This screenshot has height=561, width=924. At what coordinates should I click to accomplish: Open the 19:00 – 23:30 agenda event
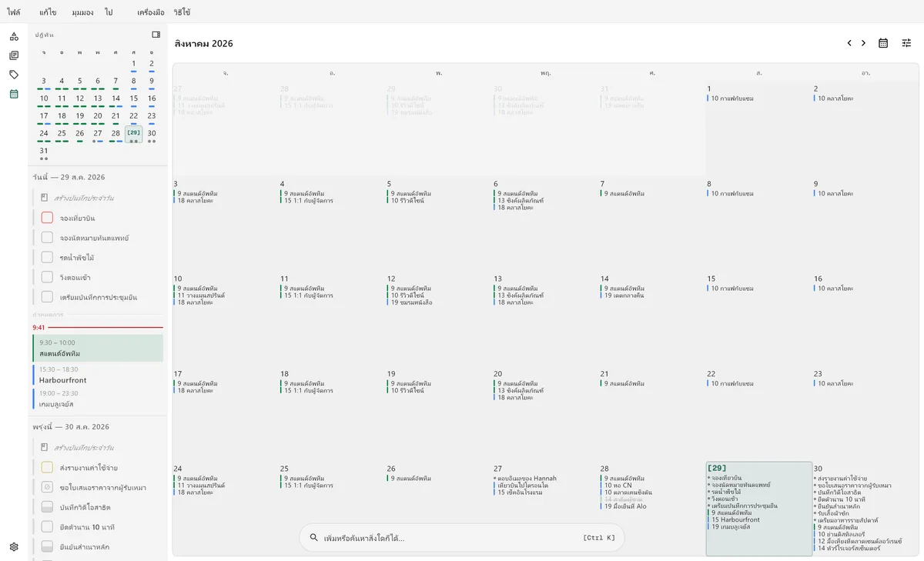(98, 399)
